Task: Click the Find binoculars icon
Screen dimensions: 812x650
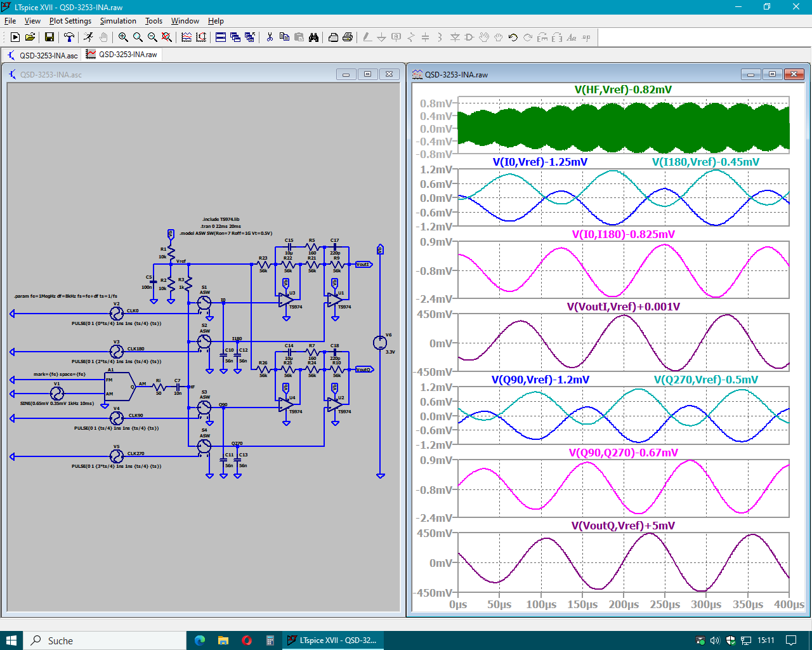Action: (313, 37)
